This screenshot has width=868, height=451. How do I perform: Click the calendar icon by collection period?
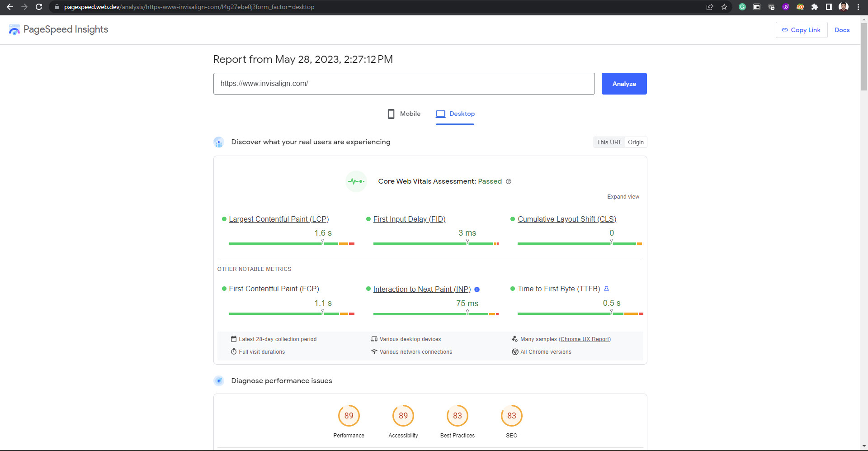click(x=234, y=339)
